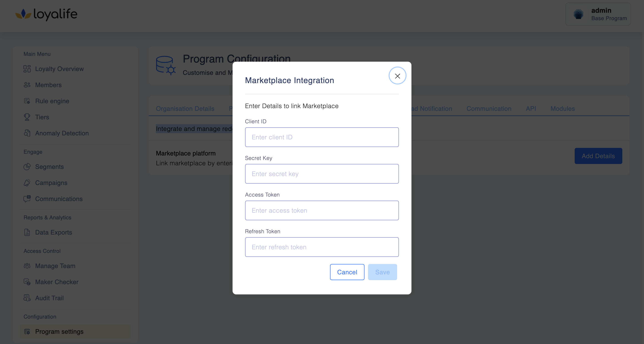This screenshot has height=344, width=644.
Task: Focus the Client ID input field
Action: click(322, 137)
